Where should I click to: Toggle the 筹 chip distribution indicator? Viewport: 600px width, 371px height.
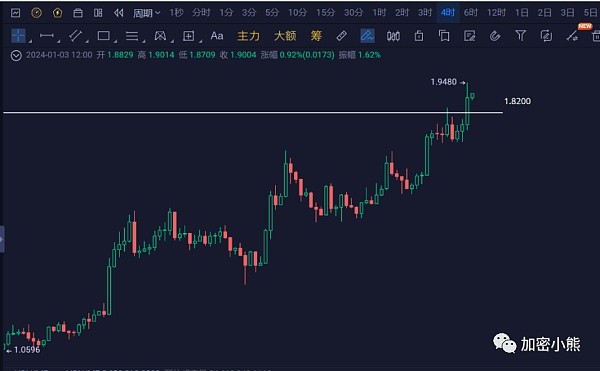tap(316, 36)
